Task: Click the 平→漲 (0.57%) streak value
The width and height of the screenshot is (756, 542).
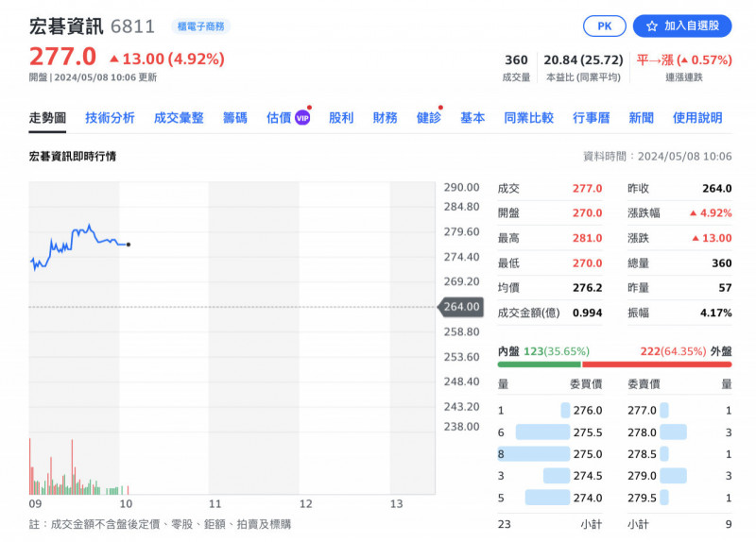Action: coord(684,60)
